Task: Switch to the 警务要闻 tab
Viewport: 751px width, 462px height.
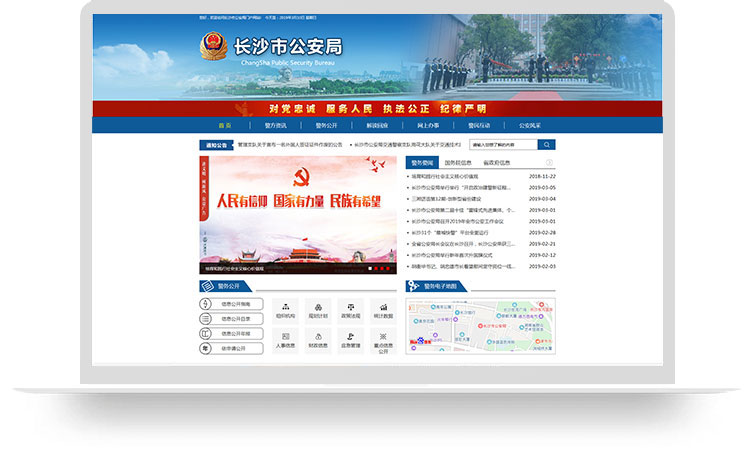Action: coord(422,163)
